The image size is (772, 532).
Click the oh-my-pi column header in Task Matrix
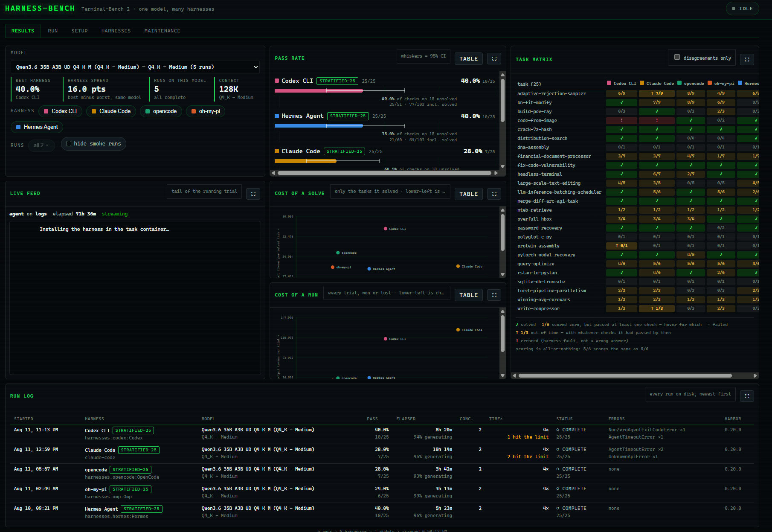pos(721,84)
